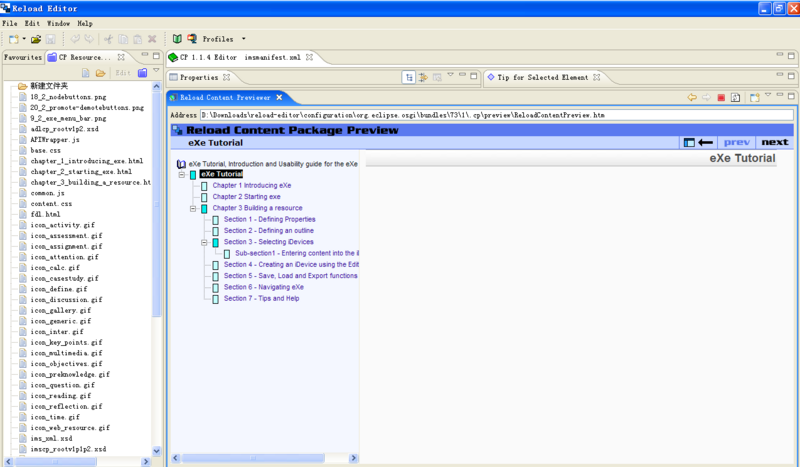The width and height of the screenshot is (800, 467).
Task: Collapse the eXe Tutorial root tree node
Action: pyautogui.click(x=181, y=175)
